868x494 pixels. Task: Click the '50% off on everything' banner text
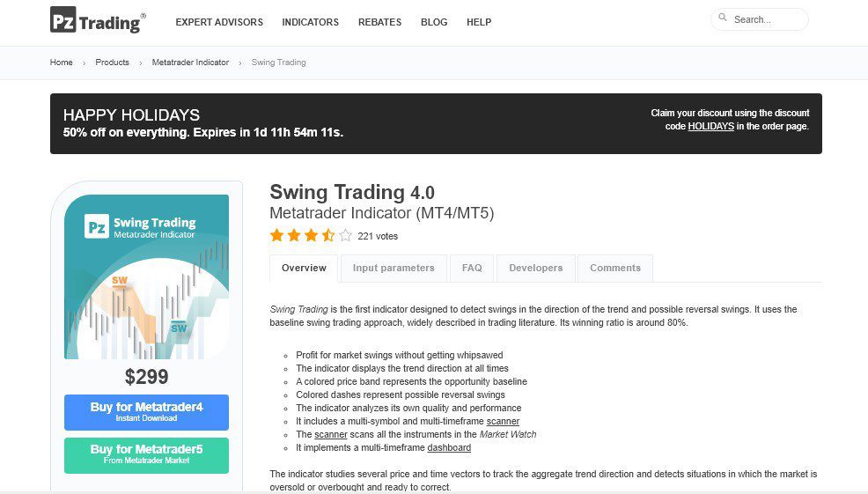tap(203, 132)
